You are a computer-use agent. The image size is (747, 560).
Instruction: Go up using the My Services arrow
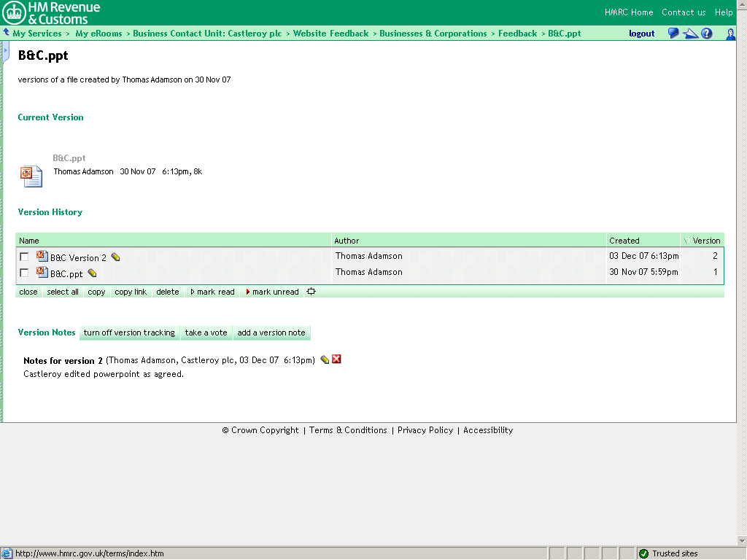click(6, 34)
